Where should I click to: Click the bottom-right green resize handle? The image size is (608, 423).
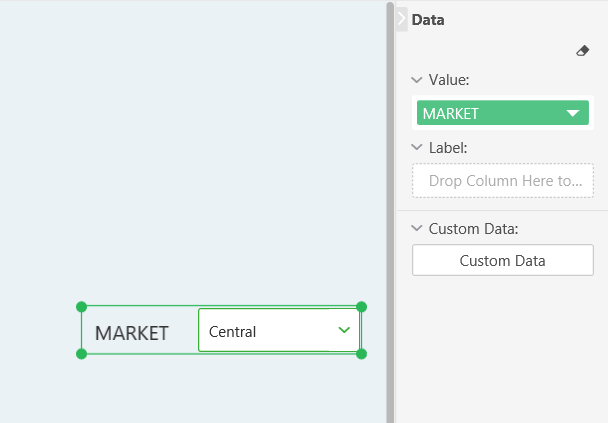pyautogui.click(x=361, y=353)
